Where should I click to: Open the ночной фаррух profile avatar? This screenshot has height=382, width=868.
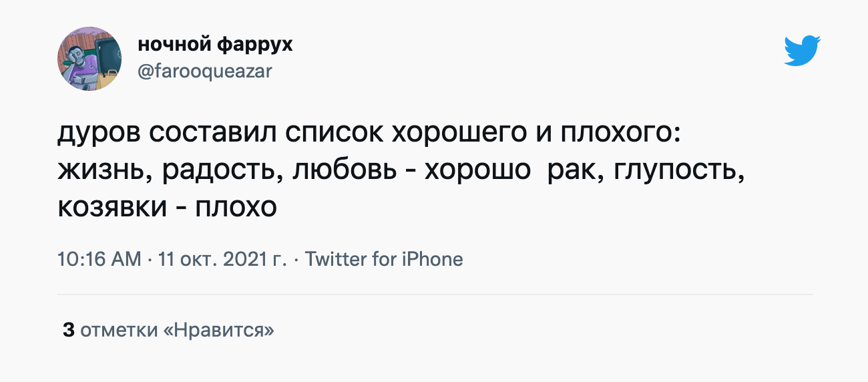point(89,59)
